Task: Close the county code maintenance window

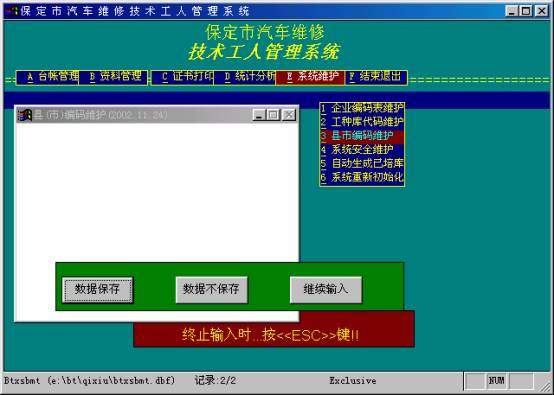Action: [x=289, y=115]
